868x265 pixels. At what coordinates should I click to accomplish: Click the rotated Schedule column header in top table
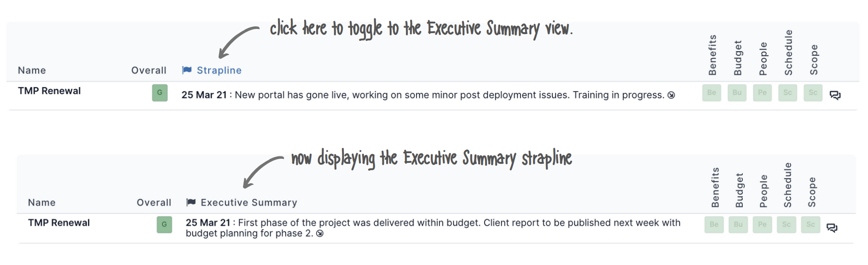click(788, 52)
